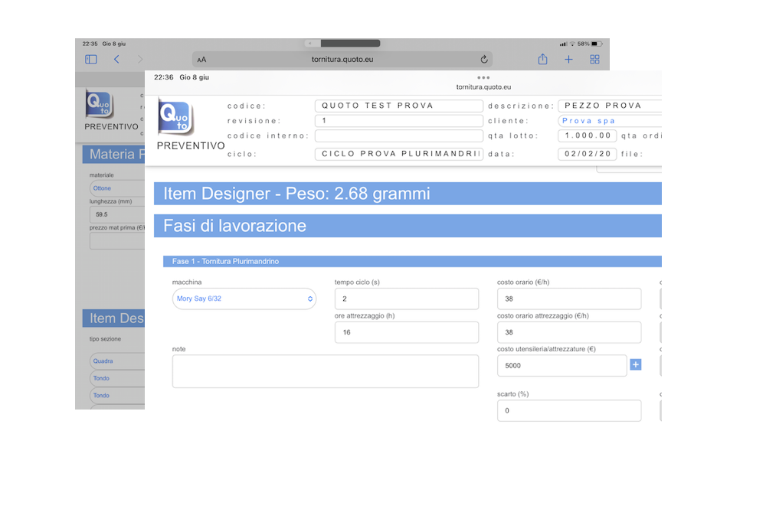Show the Safari tab overview grid
Image resolution: width=766 pixels, height=532 pixels.
594,60
